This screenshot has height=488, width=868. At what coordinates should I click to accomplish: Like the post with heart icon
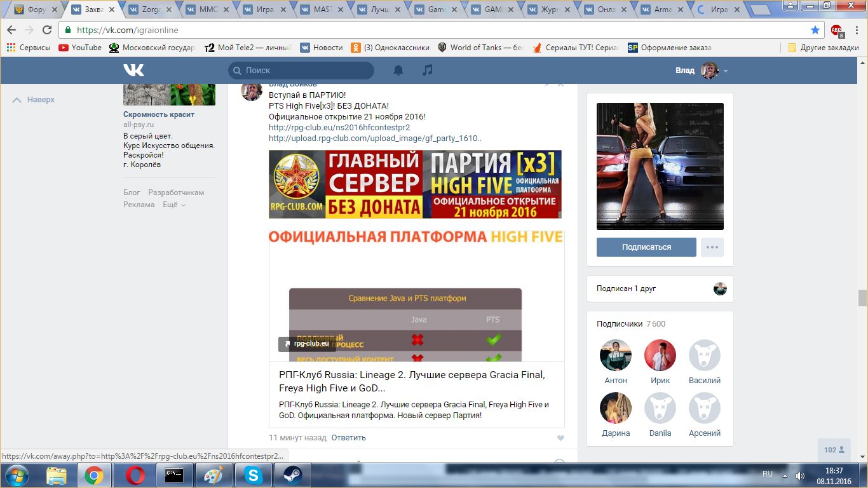coord(560,438)
